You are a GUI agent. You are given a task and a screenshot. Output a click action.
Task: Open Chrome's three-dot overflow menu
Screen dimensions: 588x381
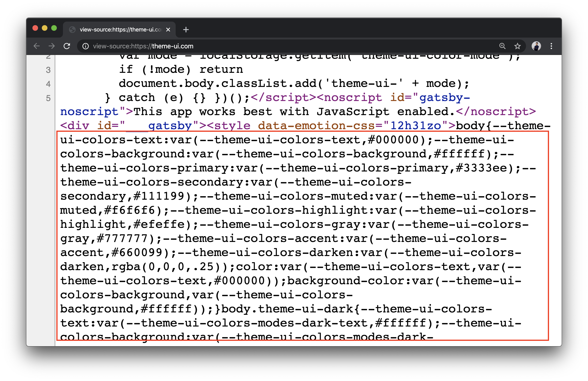point(551,46)
